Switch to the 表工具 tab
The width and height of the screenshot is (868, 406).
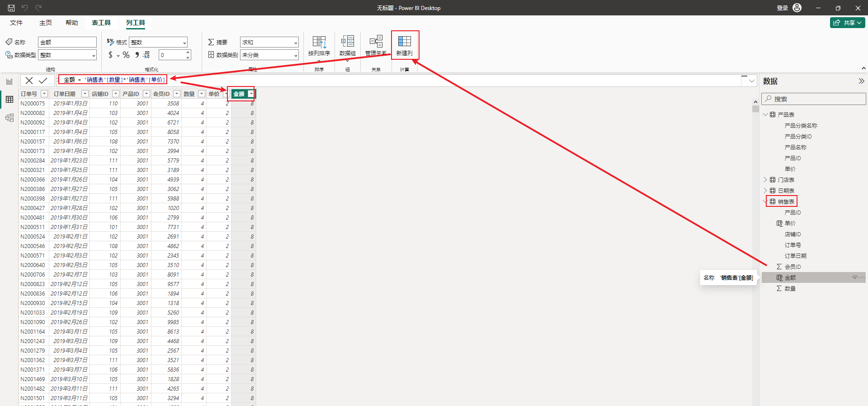tap(101, 23)
